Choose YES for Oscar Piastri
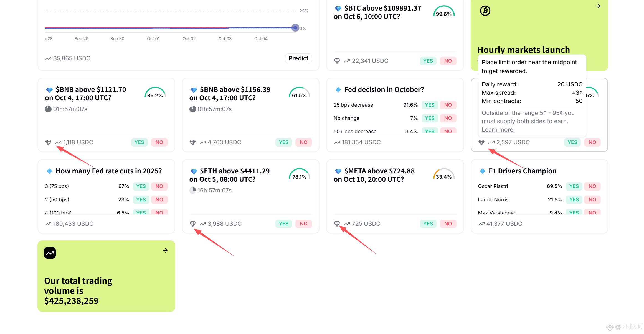This screenshot has width=644, height=334. (574, 186)
